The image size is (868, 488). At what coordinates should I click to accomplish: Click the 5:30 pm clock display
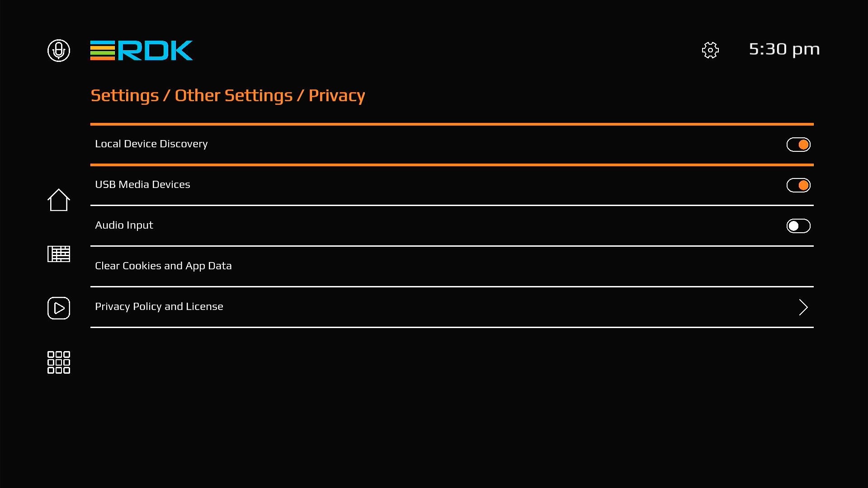click(784, 49)
